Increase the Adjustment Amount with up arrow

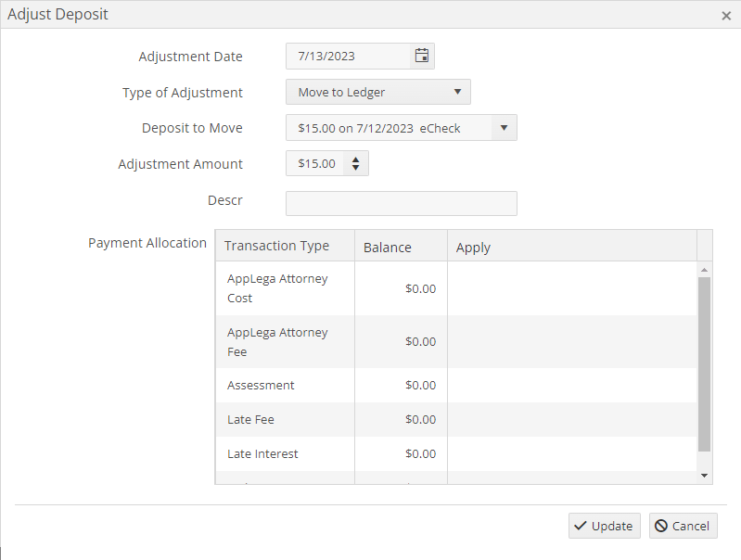[355, 159]
